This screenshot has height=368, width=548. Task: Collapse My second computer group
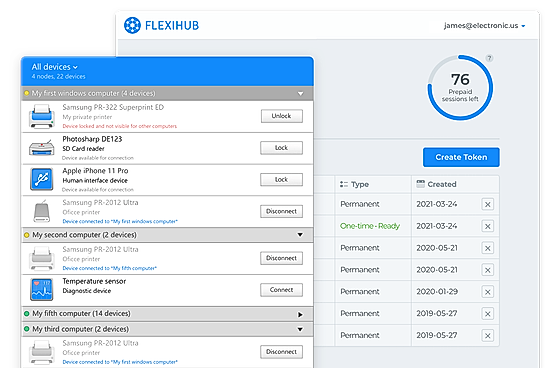(300, 235)
